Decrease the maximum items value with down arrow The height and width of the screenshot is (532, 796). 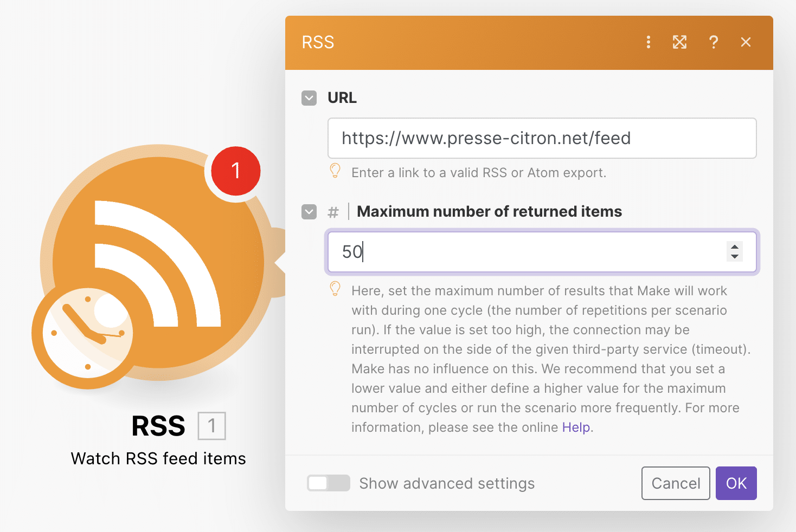[735, 256]
